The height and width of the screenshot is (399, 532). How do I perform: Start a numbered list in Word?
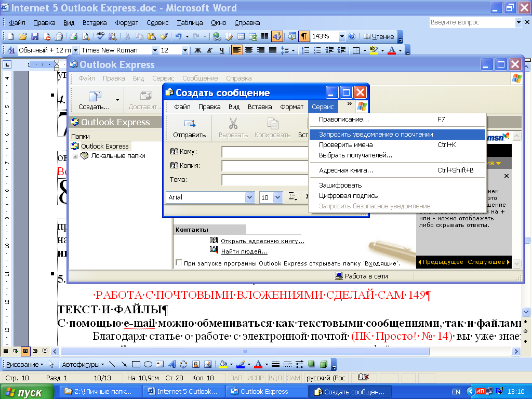pos(305,50)
